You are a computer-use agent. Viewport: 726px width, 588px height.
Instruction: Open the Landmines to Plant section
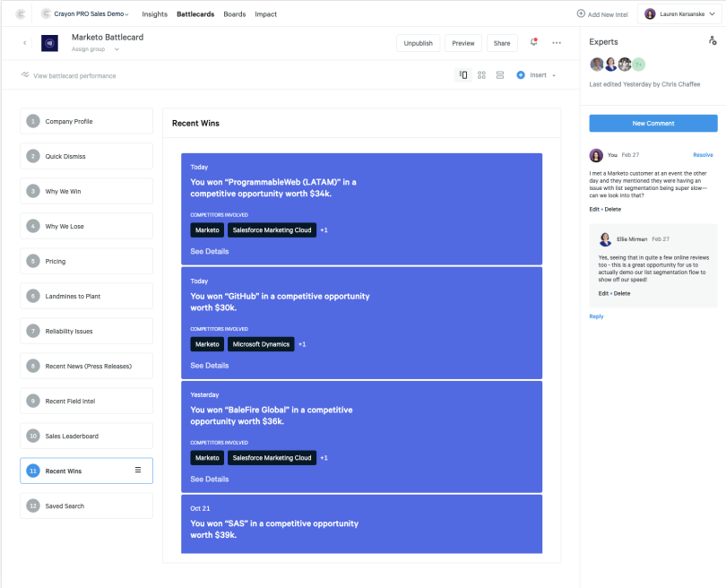pyautogui.click(x=87, y=297)
